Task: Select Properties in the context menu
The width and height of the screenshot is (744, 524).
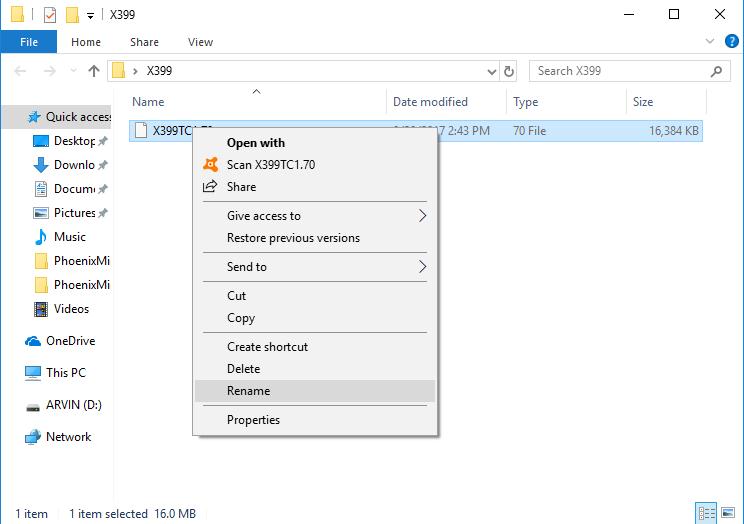Action: coord(253,420)
